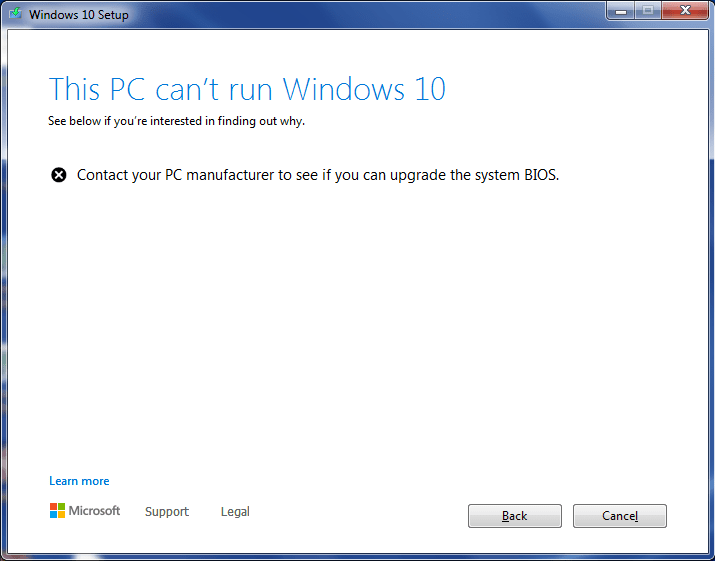Click the Windows 10 Setup title bar icon
This screenshot has width=715, height=561.
tap(15, 13)
